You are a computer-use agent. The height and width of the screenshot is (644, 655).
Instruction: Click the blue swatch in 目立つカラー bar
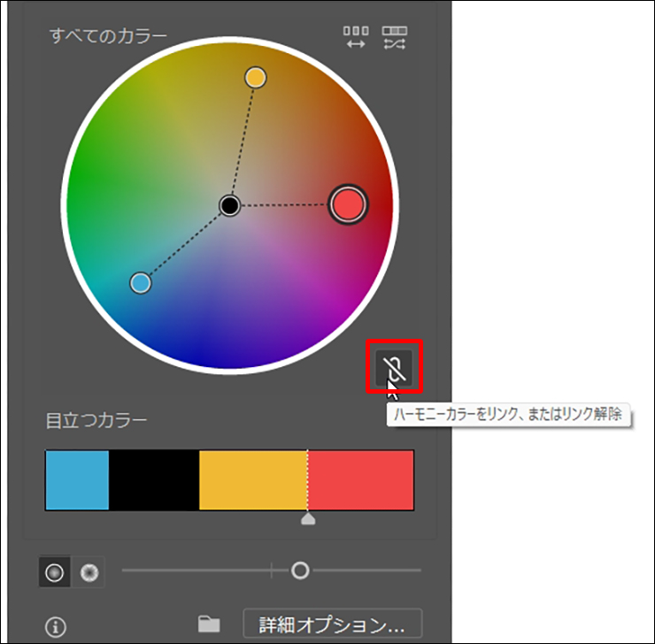[x=77, y=480]
